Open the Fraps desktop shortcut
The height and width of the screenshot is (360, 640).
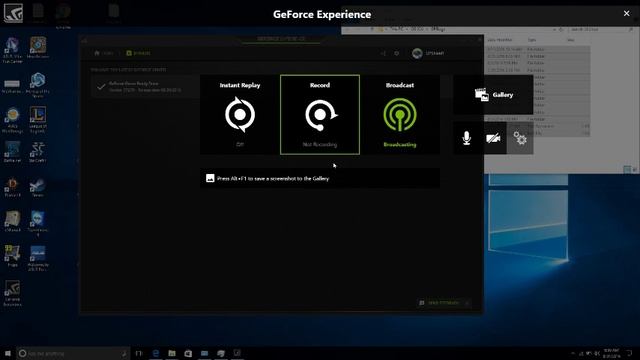tap(12, 256)
